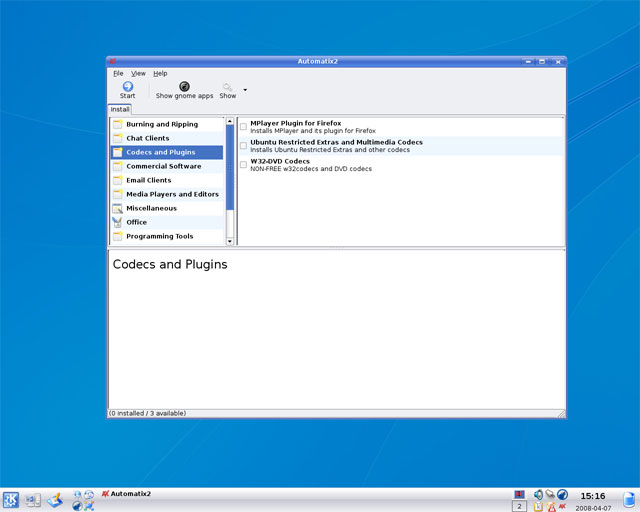Tick the W32-DVD Codecs checkbox
Image resolution: width=640 pixels, height=512 pixels.
[243, 165]
